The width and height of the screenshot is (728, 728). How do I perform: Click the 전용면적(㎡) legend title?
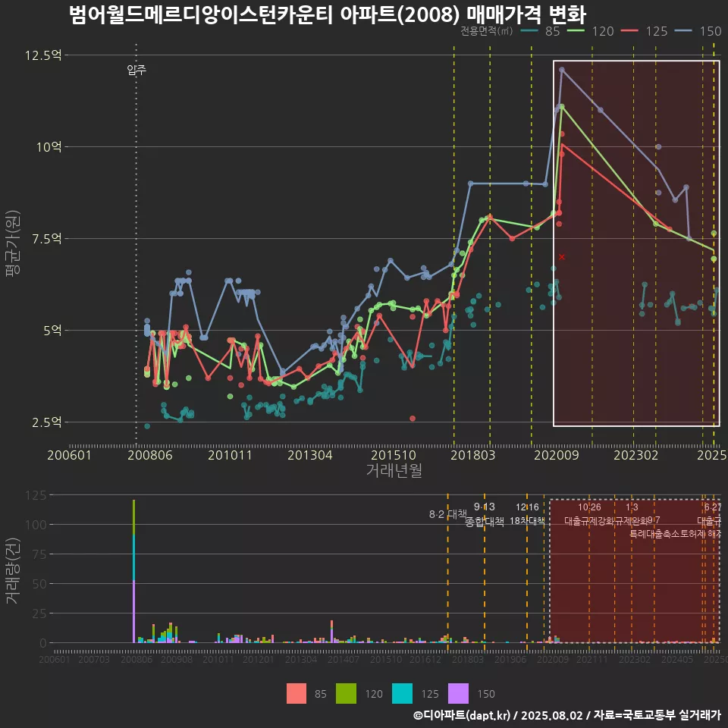487,31
